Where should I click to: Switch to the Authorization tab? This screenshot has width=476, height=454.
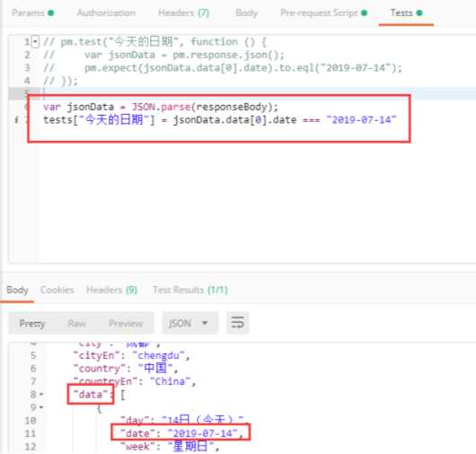(106, 13)
